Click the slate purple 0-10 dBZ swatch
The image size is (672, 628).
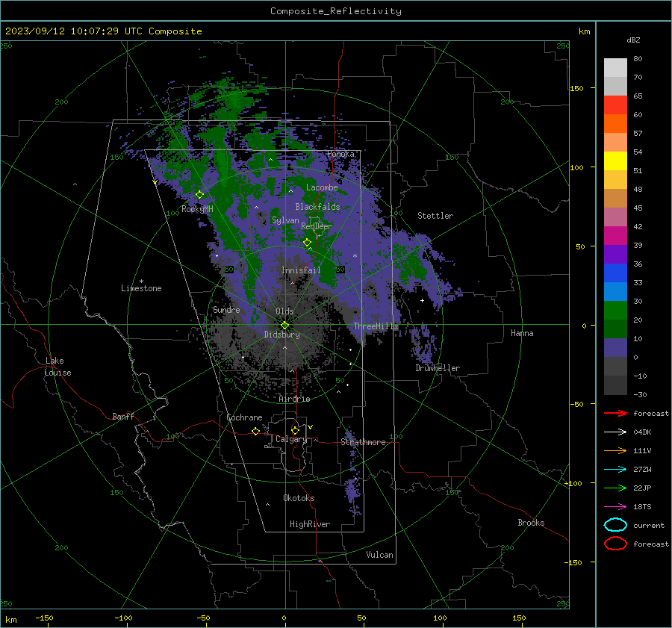[615, 348]
